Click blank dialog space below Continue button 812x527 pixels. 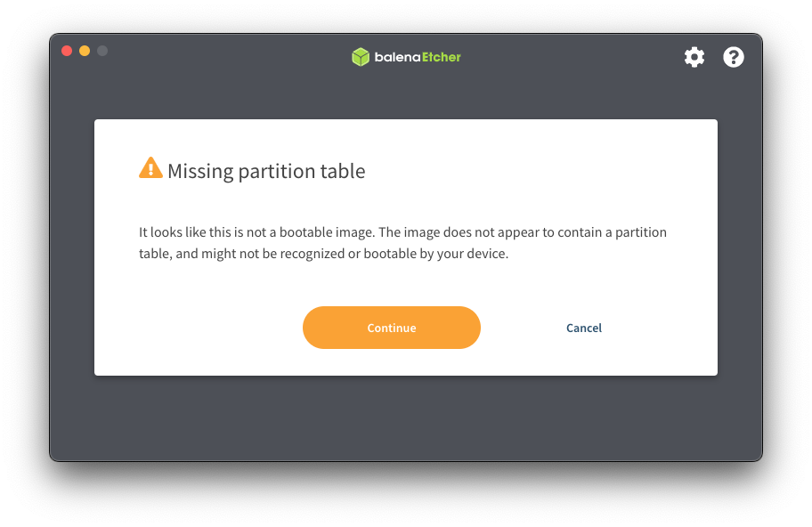pos(392,361)
